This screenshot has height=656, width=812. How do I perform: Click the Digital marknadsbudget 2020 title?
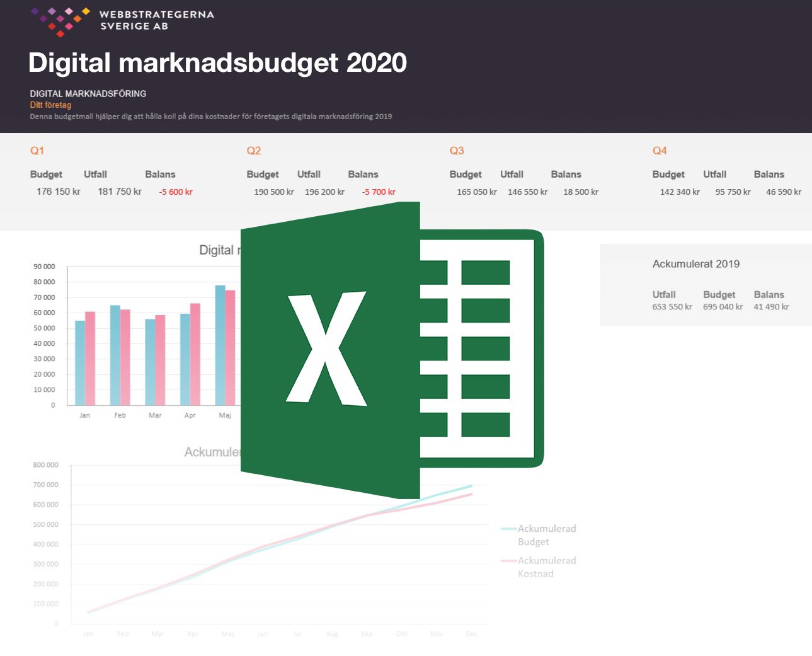pyautogui.click(x=217, y=62)
